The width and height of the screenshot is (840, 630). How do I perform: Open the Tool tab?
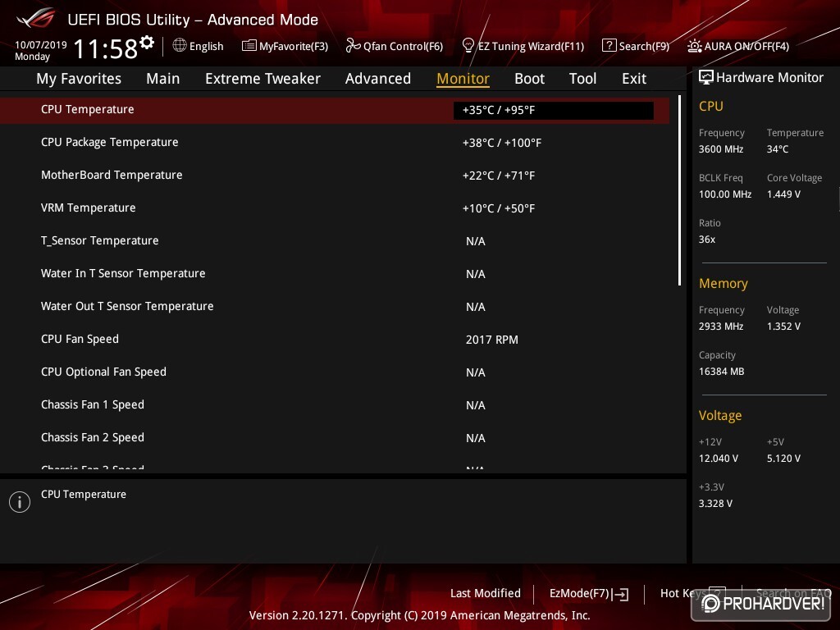pos(582,79)
